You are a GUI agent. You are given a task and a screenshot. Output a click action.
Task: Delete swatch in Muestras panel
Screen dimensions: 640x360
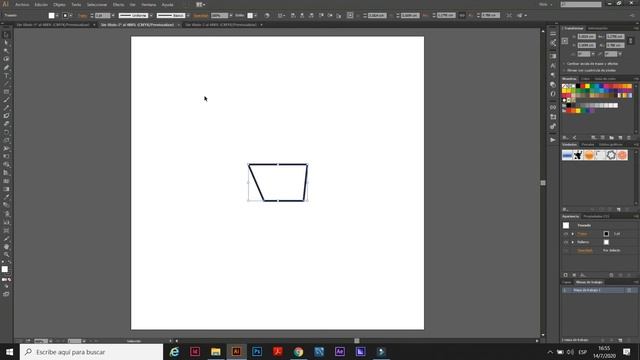pyautogui.click(x=629, y=138)
